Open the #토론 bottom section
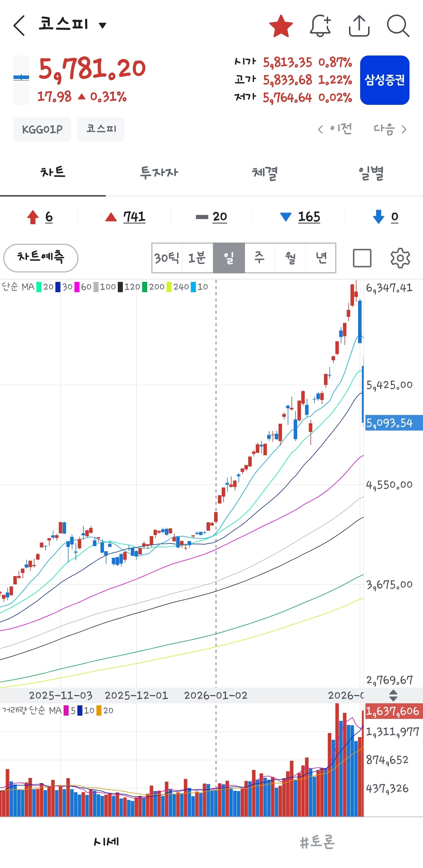This screenshot has height=868, width=423. tap(317, 842)
